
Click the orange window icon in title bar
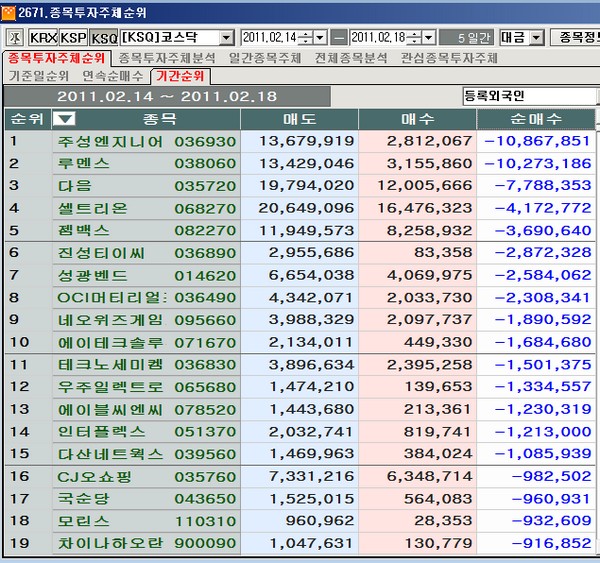[x=8, y=13]
